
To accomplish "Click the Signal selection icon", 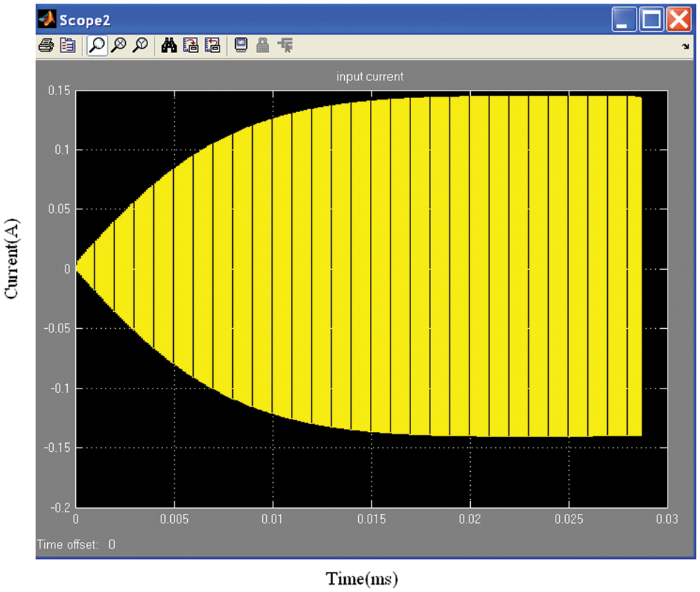I will (284, 46).
